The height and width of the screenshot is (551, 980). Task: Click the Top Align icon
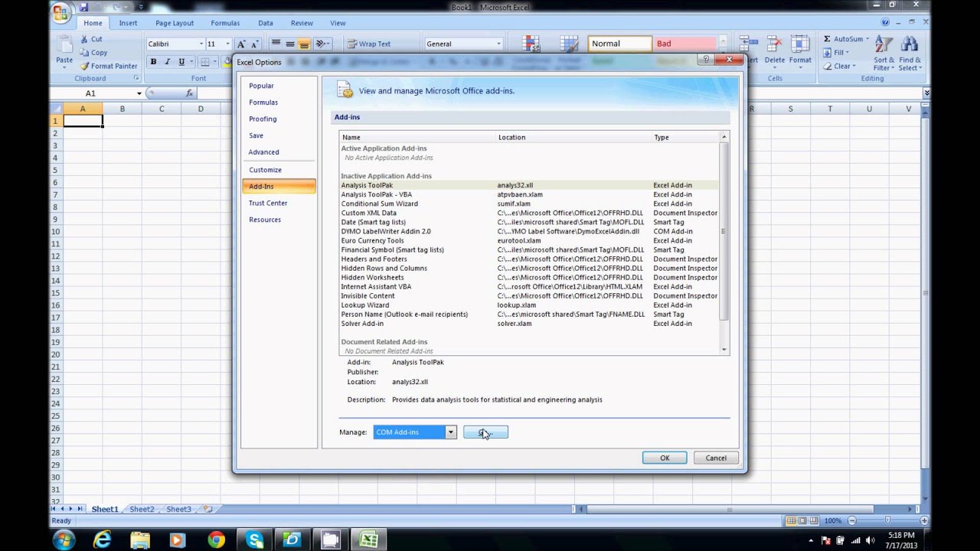276,44
